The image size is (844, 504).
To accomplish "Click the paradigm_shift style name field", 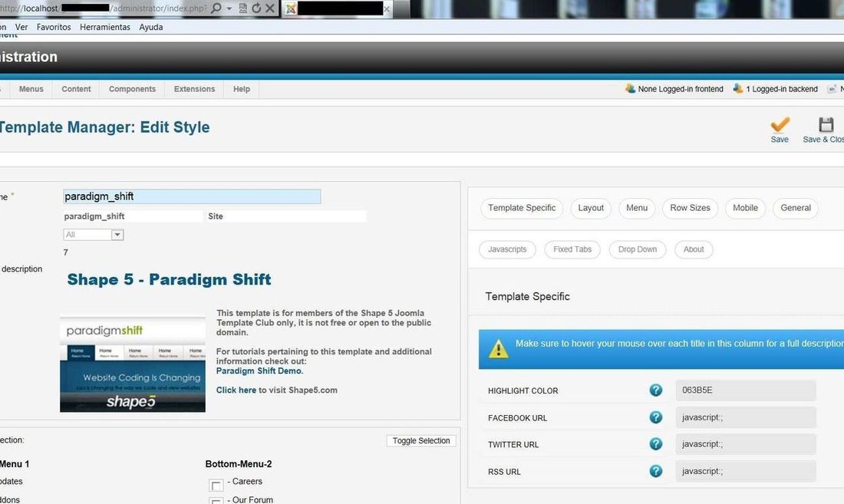I will pyautogui.click(x=192, y=196).
